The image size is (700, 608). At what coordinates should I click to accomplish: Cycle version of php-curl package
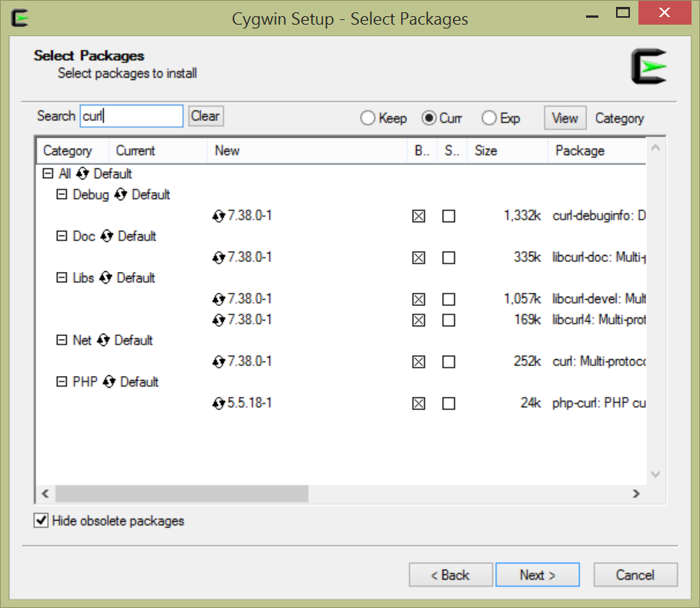218,403
